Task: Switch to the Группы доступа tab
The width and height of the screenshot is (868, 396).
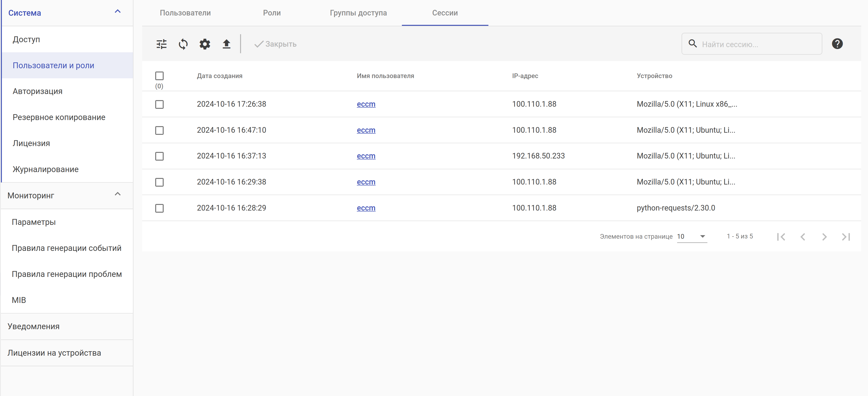Action: pos(358,13)
